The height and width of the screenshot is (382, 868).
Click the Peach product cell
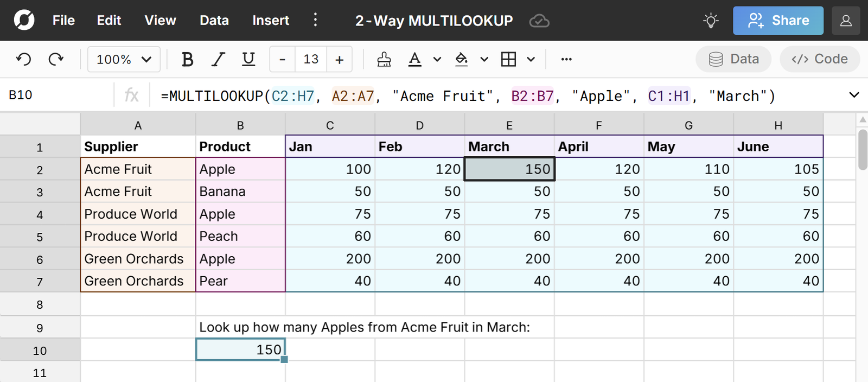[x=240, y=236]
